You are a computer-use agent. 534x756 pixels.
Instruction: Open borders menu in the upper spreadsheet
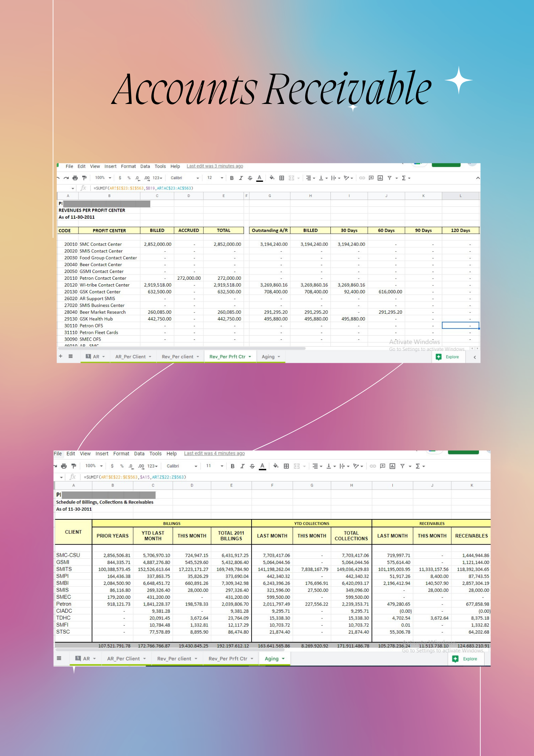coord(282,178)
